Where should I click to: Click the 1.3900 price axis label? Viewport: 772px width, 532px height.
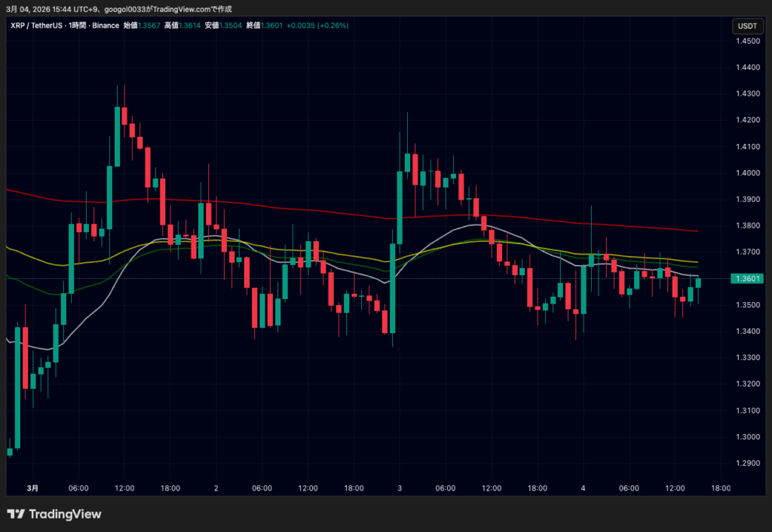[747, 200]
